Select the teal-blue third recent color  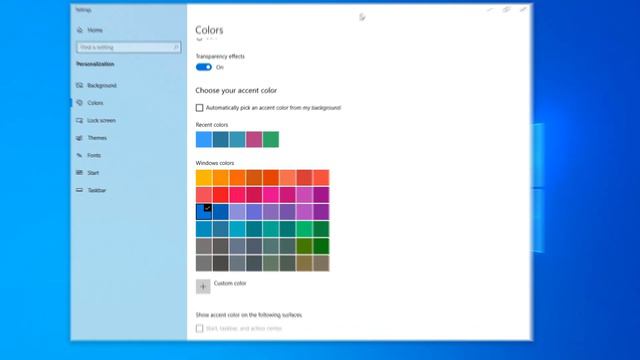237,139
